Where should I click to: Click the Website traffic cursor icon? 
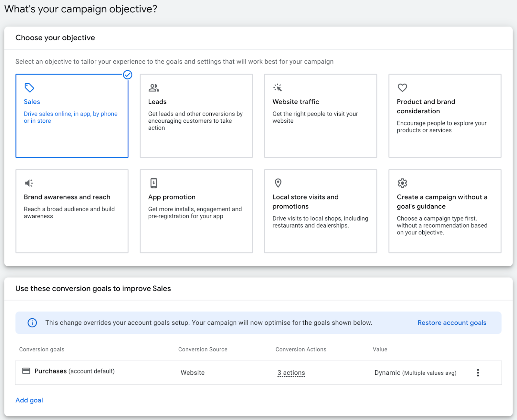pyautogui.click(x=278, y=87)
